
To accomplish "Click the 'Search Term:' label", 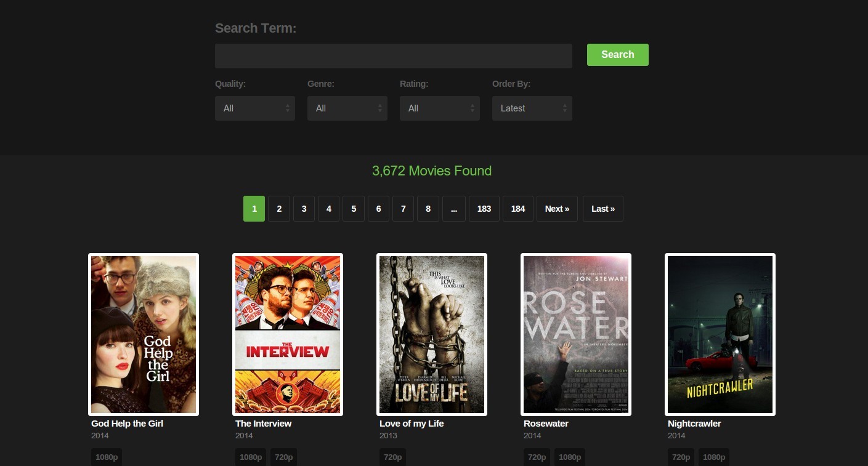I will [x=256, y=28].
